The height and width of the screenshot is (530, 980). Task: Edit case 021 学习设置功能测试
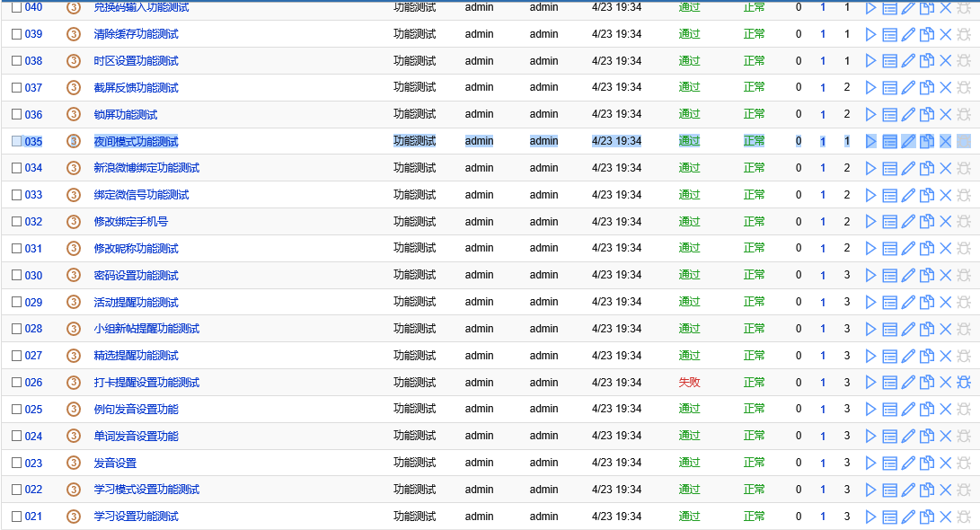click(908, 517)
